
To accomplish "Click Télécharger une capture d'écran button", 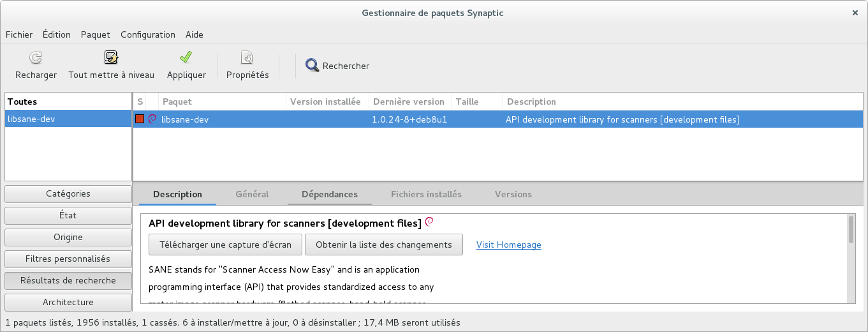I will pyautogui.click(x=226, y=245).
